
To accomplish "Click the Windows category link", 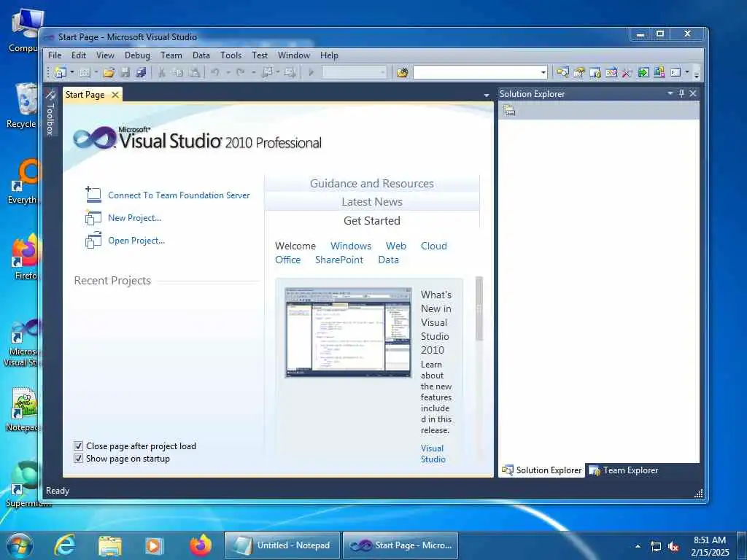I will click(x=351, y=246).
